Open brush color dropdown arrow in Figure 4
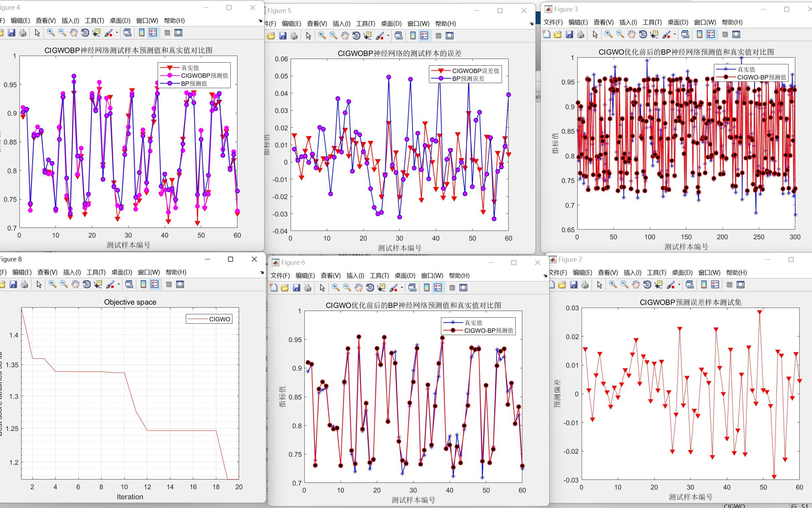Screen dimensions: 812x508 [x=117, y=33]
